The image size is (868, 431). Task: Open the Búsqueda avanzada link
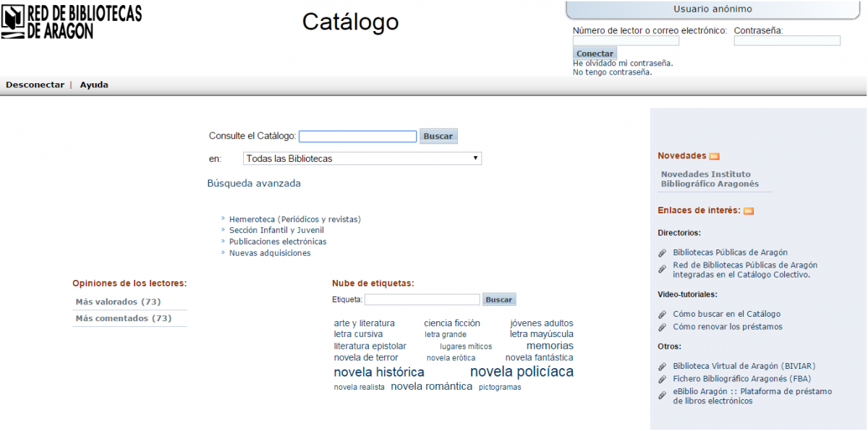coord(254,184)
